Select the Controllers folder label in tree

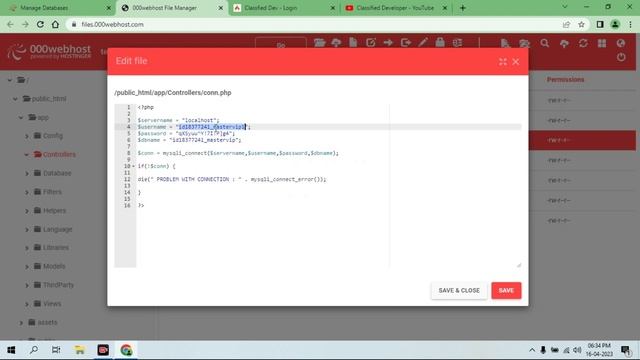pyautogui.click(x=59, y=154)
